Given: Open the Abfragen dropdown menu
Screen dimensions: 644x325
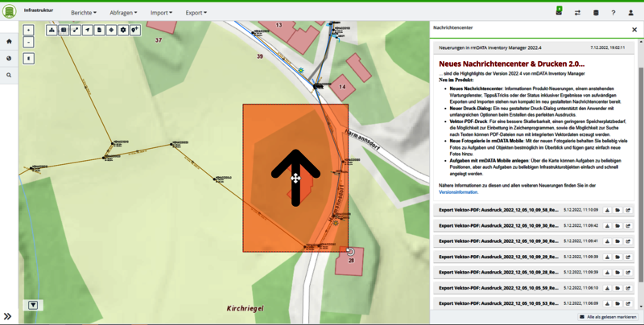Looking at the screenshot, I should point(123,13).
